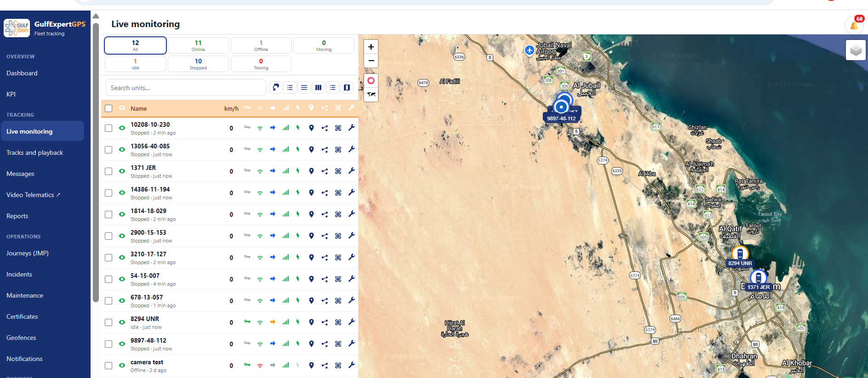Sort the list by Name column

click(x=138, y=109)
